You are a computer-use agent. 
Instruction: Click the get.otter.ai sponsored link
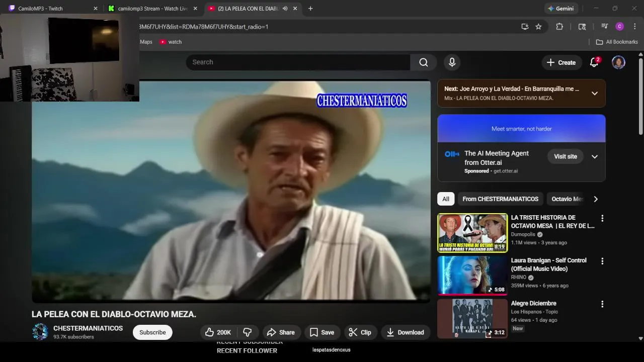click(x=506, y=171)
